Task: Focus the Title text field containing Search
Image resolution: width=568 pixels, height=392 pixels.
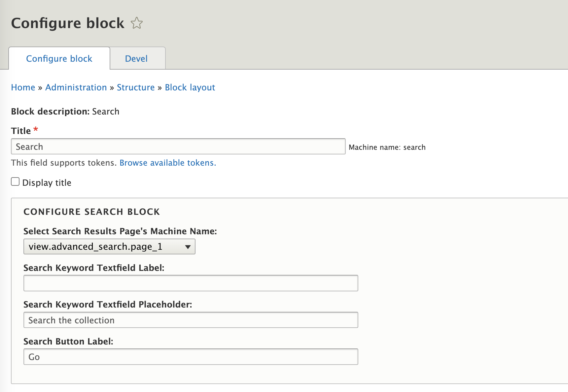Action: tap(178, 147)
